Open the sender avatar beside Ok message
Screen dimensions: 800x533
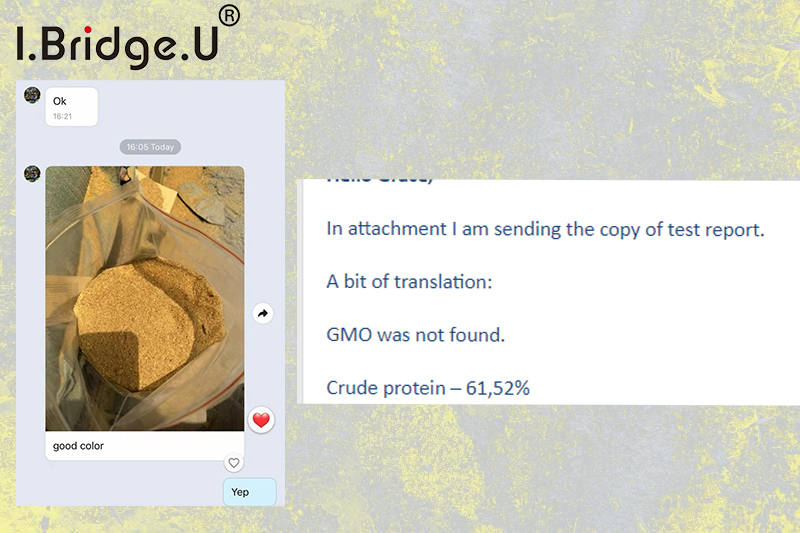click(x=32, y=95)
